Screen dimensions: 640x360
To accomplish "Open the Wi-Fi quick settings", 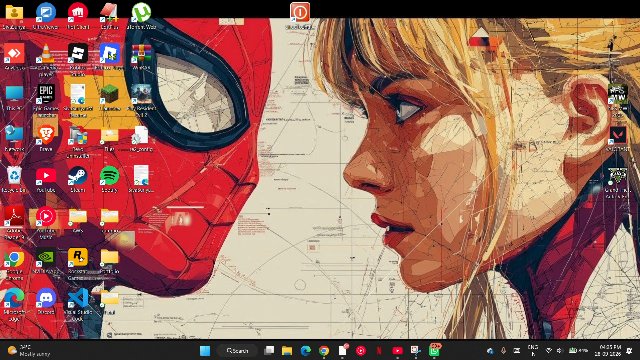I will (549, 351).
